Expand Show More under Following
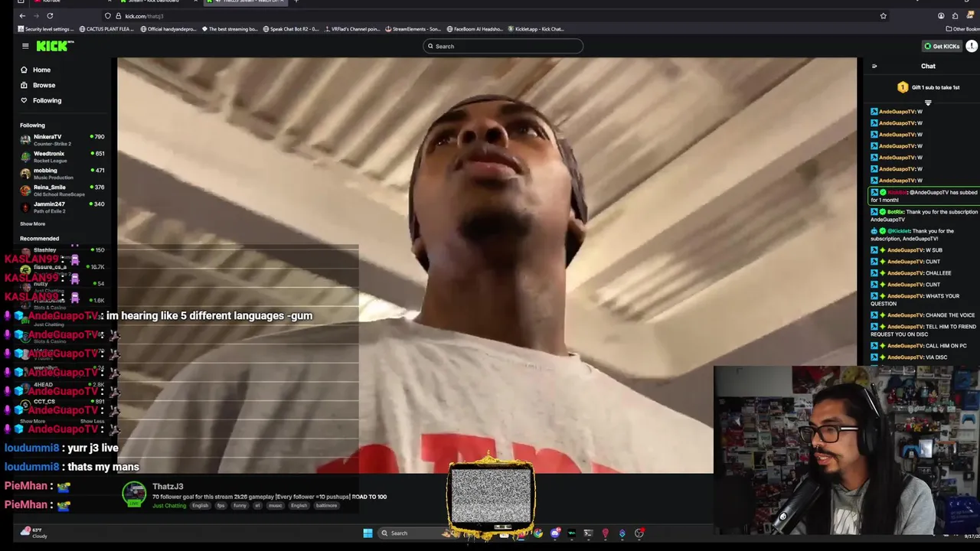This screenshot has width=980, height=551. tap(32, 223)
